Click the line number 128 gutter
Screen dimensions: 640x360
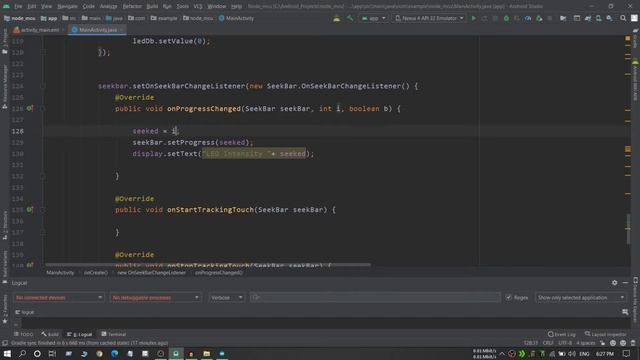click(x=18, y=131)
